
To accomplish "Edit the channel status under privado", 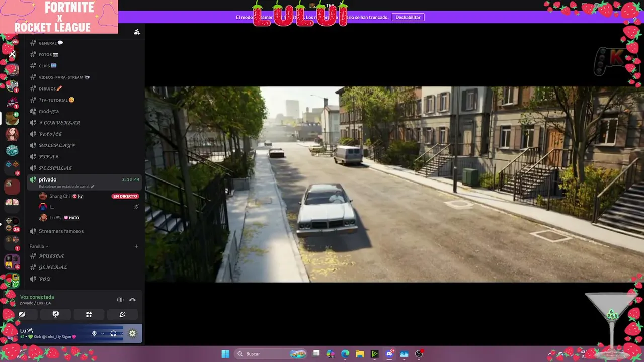I will [66, 187].
